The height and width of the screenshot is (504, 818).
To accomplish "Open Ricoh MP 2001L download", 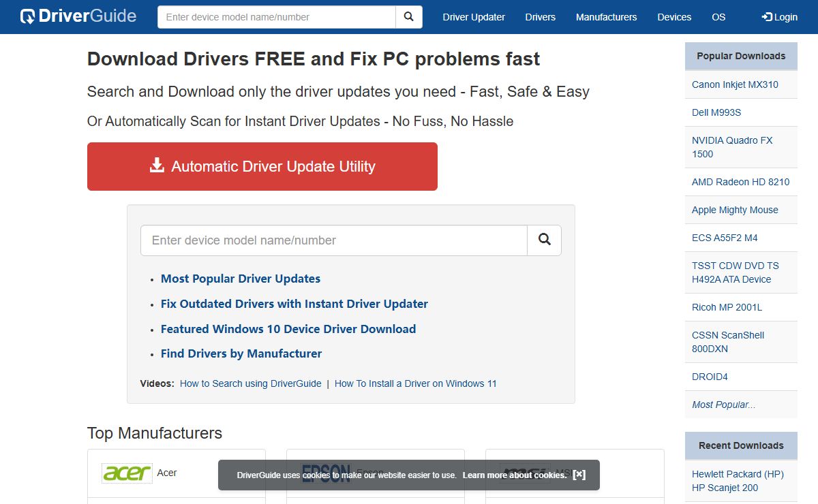I will pyautogui.click(x=727, y=307).
